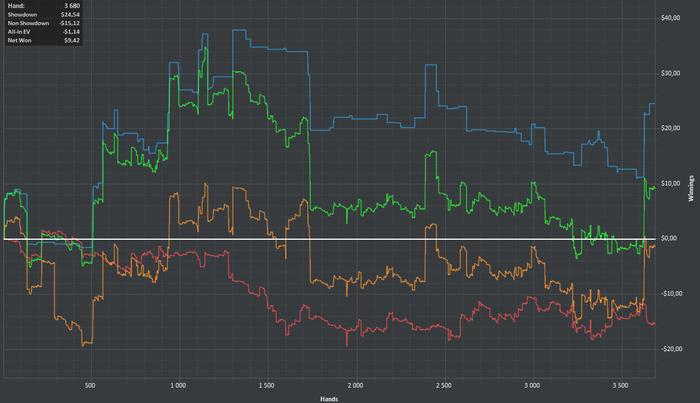Click the All-In EV value -$1,14
This screenshot has height=403, width=700.
tap(71, 32)
